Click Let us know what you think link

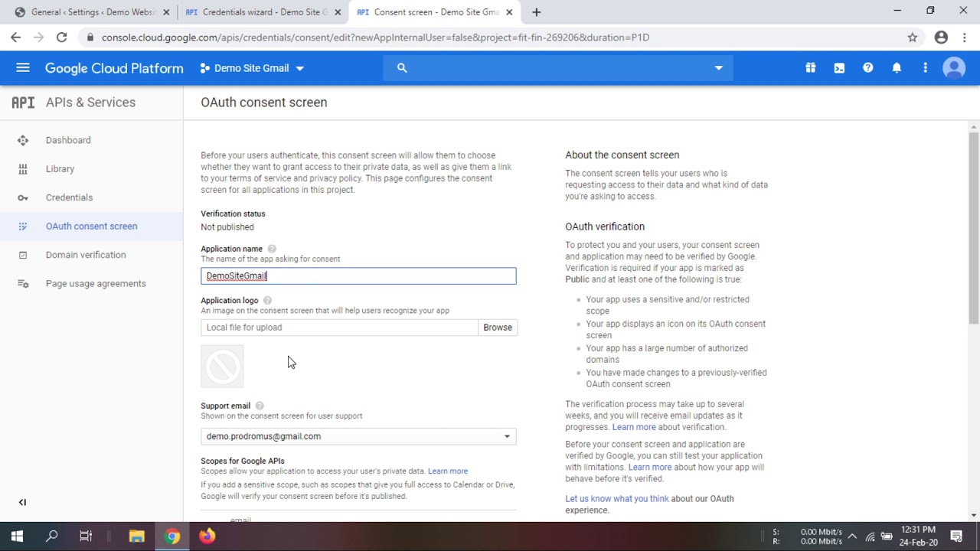pyautogui.click(x=617, y=499)
